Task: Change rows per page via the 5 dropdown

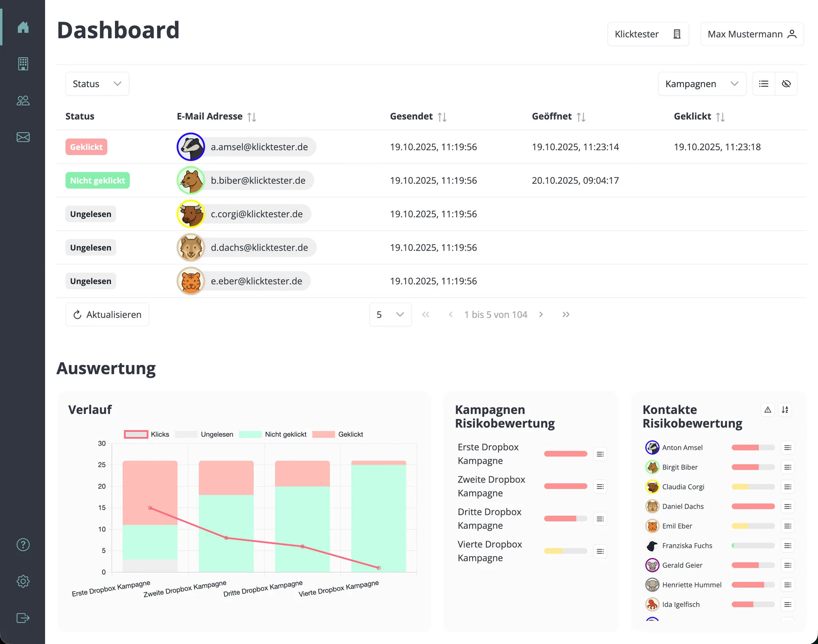Action: [x=390, y=314]
